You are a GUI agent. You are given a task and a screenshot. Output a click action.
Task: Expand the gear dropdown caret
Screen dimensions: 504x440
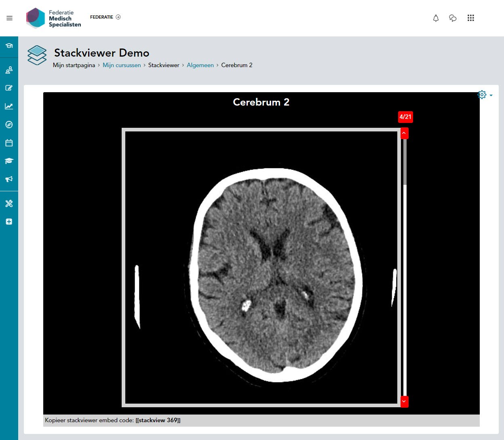tap(491, 95)
